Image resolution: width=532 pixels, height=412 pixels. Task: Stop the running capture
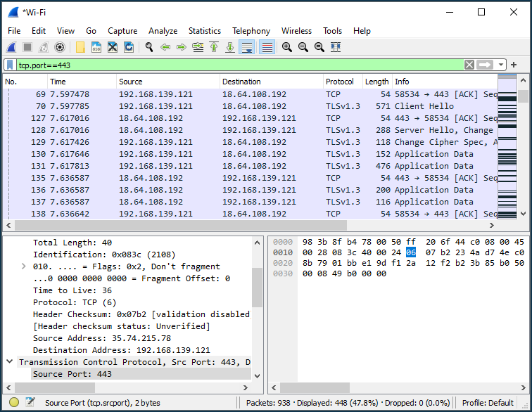click(27, 47)
